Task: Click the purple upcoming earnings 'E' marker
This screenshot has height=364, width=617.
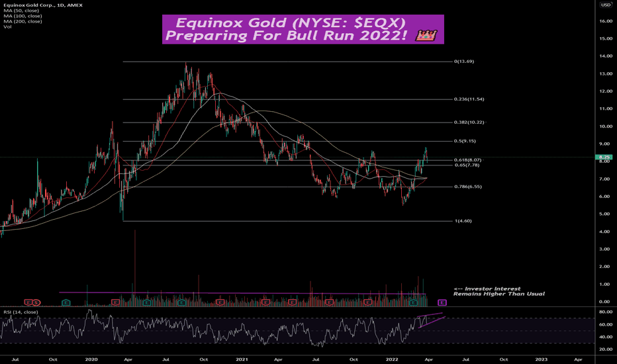Action: point(442,302)
